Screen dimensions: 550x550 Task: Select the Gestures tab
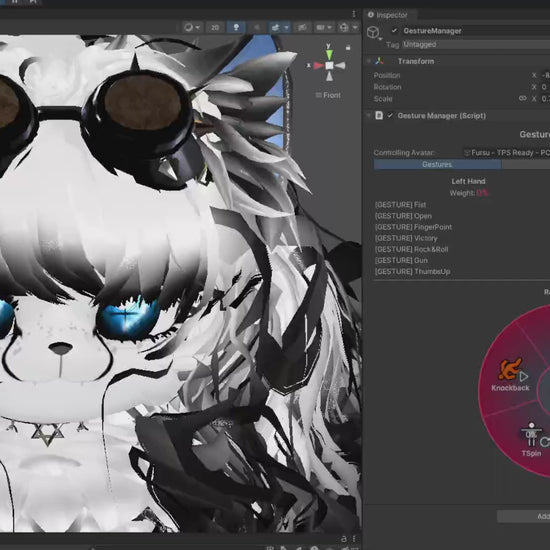tap(437, 164)
